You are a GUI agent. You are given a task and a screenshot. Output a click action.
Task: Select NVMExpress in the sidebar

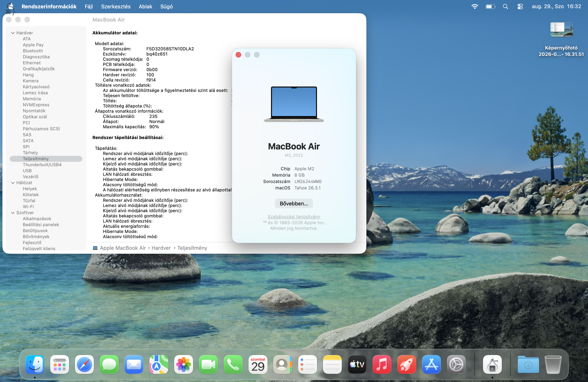point(36,105)
